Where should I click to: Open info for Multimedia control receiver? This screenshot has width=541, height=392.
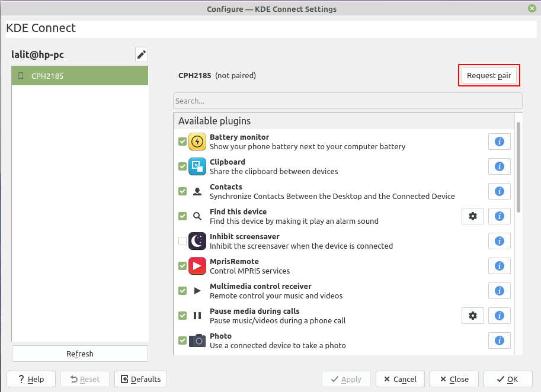(499, 291)
